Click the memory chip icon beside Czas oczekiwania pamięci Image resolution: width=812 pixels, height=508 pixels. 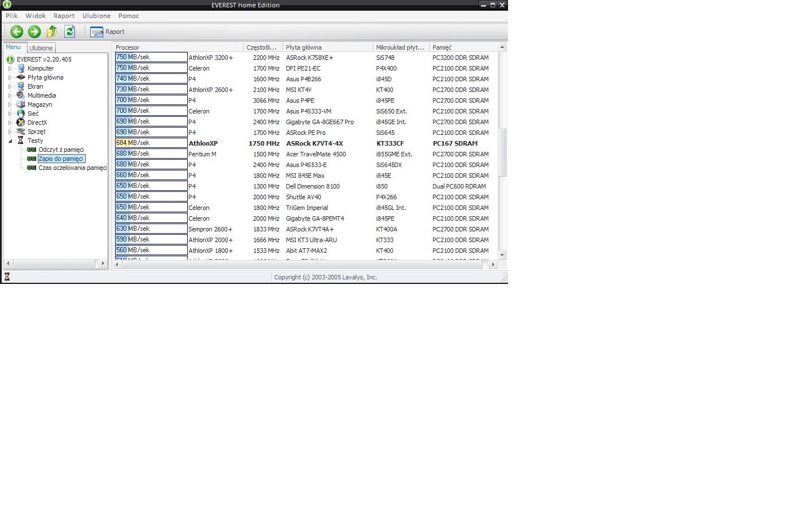point(32,168)
